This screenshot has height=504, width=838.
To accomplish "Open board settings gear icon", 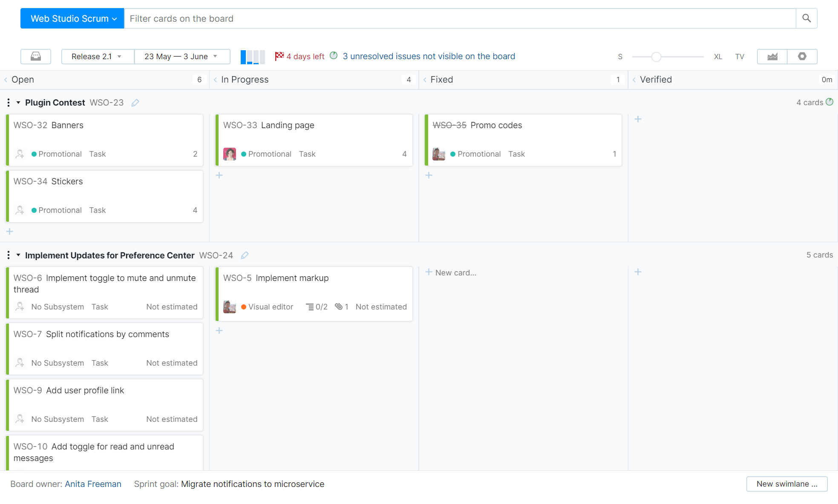I will click(x=802, y=56).
